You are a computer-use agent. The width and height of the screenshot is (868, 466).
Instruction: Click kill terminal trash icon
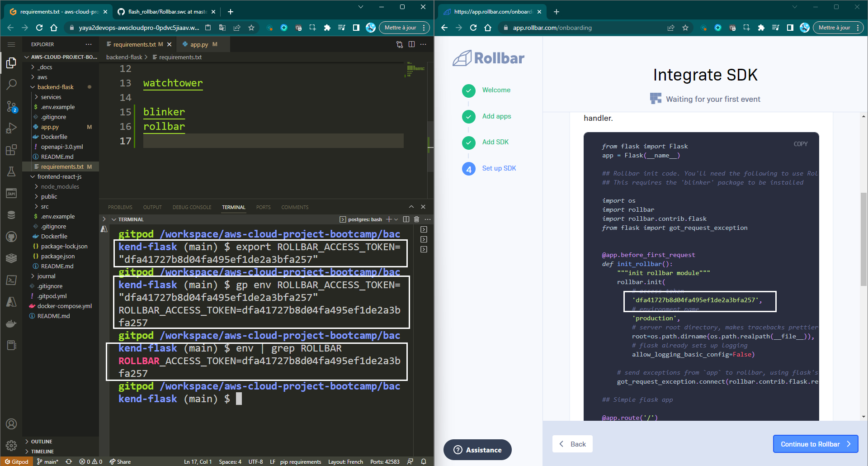pyautogui.click(x=416, y=219)
